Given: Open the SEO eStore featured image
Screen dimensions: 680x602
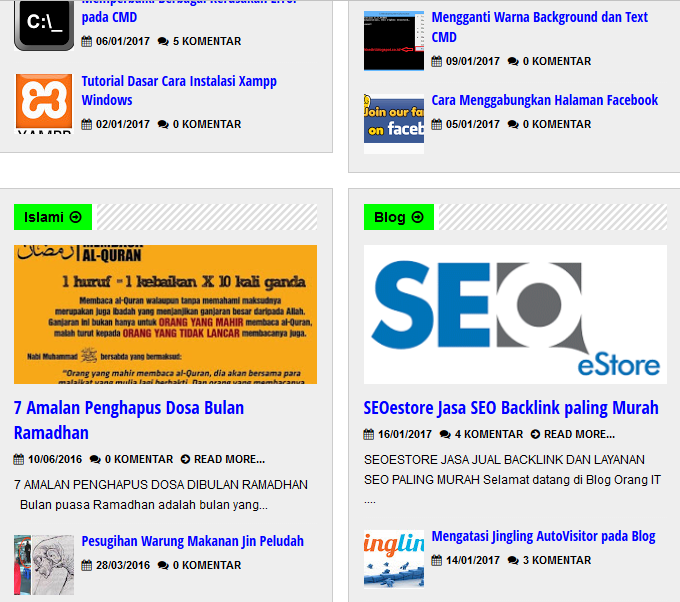Looking at the screenshot, I should pyautogui.click(x=515, y=314).
